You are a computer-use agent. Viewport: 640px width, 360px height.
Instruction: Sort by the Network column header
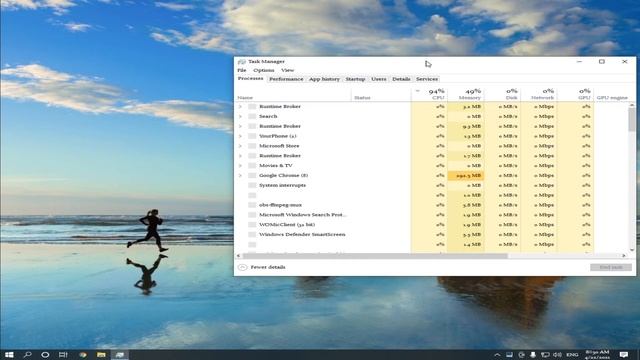(539, 94)
